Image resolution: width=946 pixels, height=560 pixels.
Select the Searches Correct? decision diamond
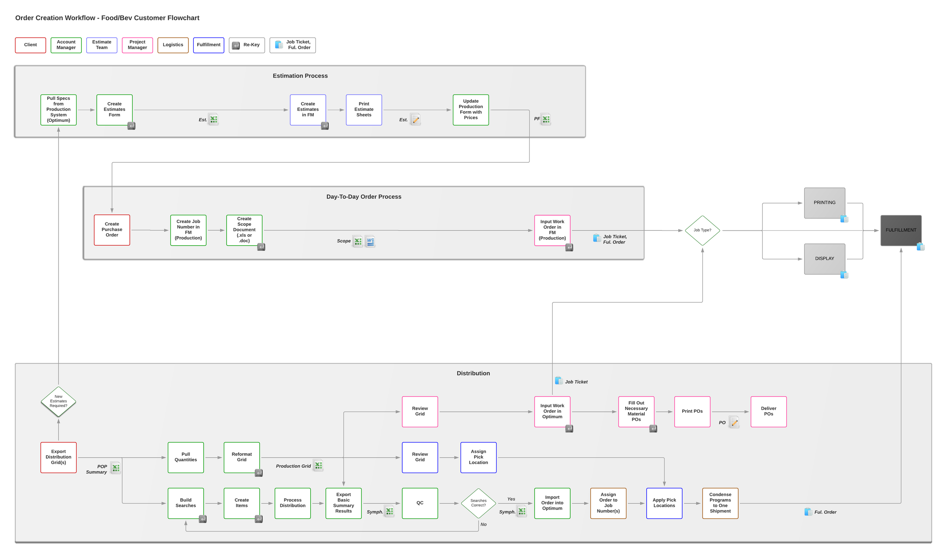pos(478,503)
